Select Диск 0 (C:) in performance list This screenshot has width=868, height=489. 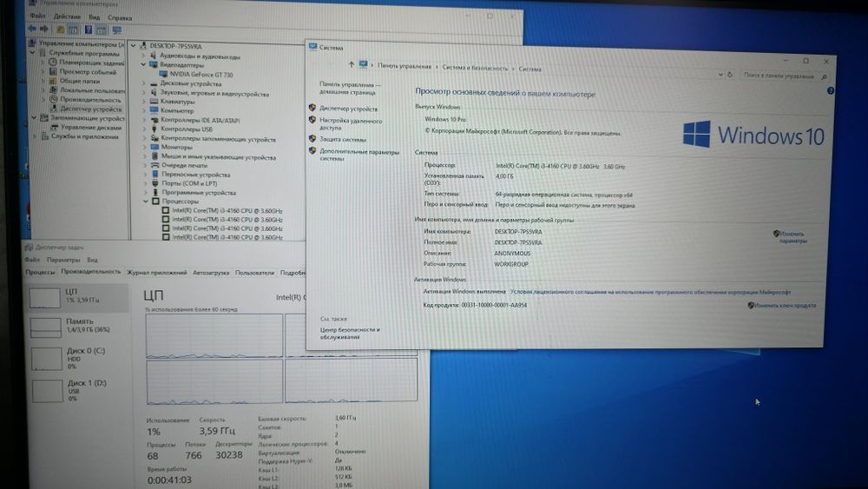coord(79,359)
